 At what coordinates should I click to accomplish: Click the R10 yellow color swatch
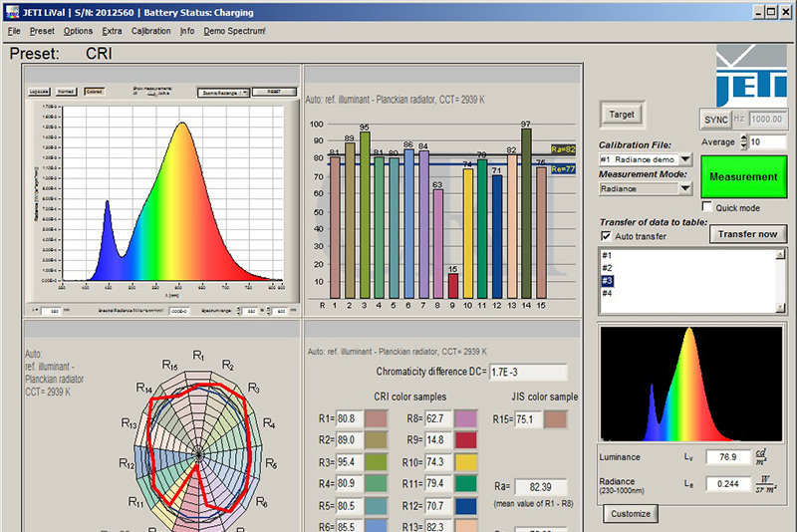tap(466, 462)
